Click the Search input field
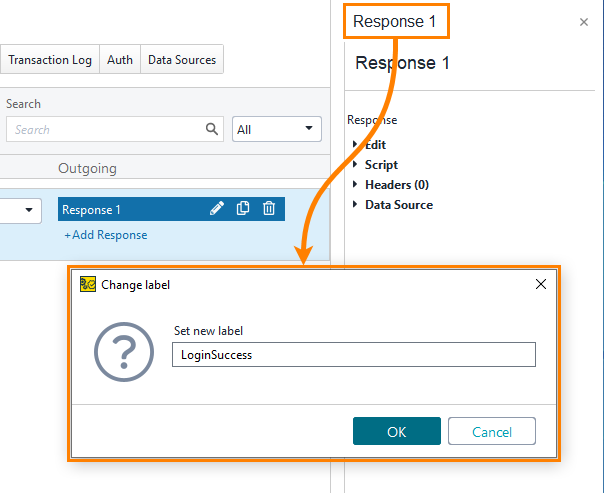604x493 pixels. 115,129
